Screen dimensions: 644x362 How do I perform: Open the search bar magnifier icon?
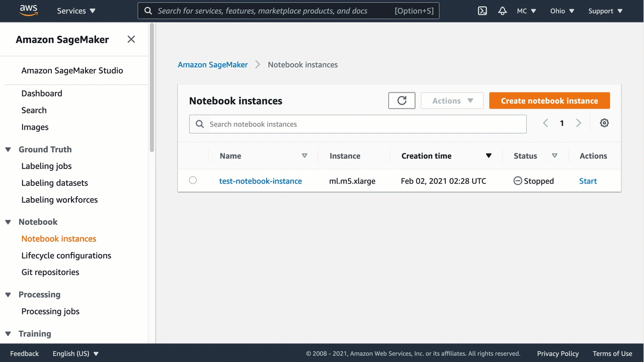click(x=148, y=11)
